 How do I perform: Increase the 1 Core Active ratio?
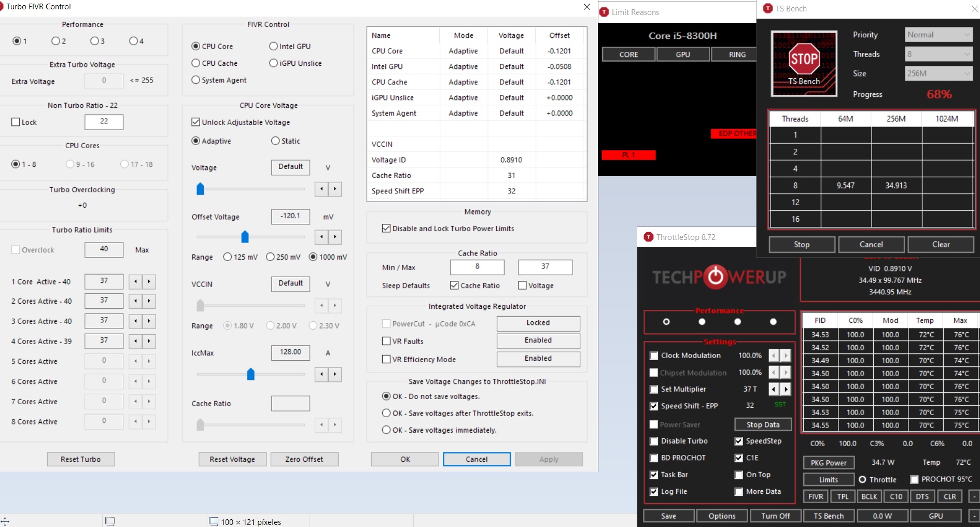point(149,281)
